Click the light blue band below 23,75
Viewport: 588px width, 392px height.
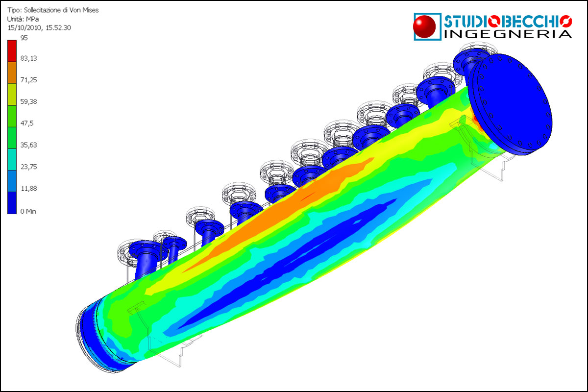tap(12, 180)
